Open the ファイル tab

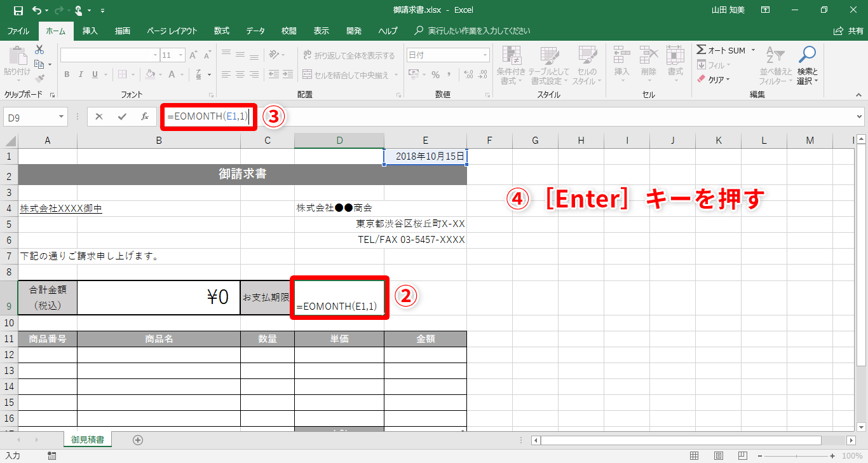[18, 31]
